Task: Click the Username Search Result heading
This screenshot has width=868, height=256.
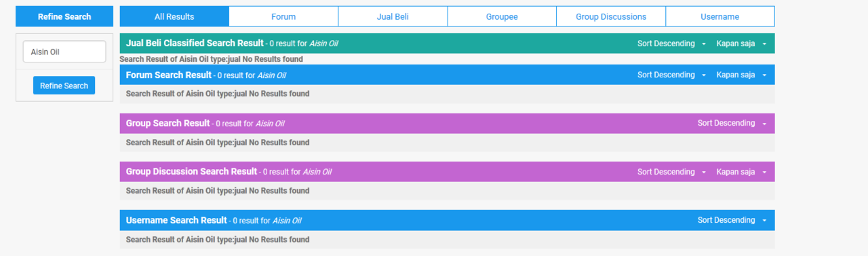Action: point(176,220)
